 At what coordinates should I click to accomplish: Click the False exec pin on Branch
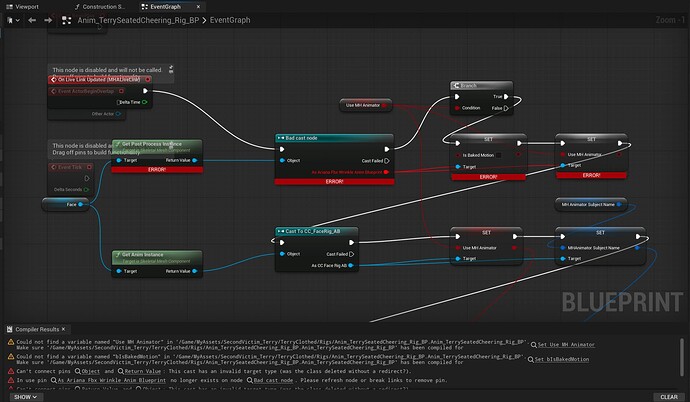[506, 108]
